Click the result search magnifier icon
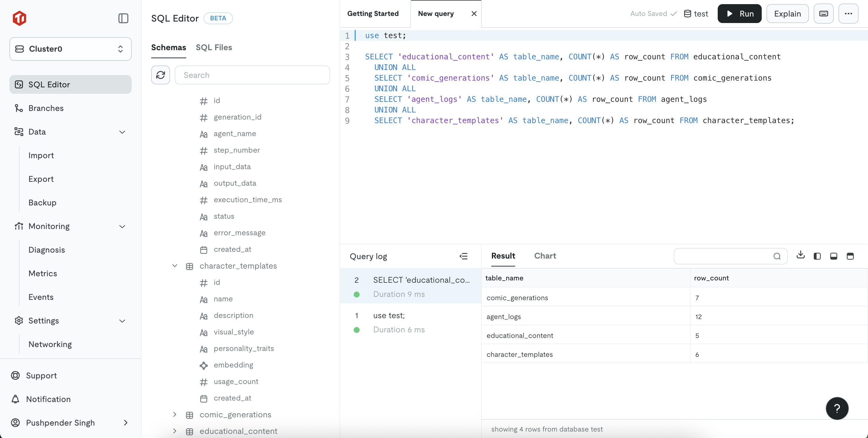This screenshot has height=438, width=868. coord(777,256)
